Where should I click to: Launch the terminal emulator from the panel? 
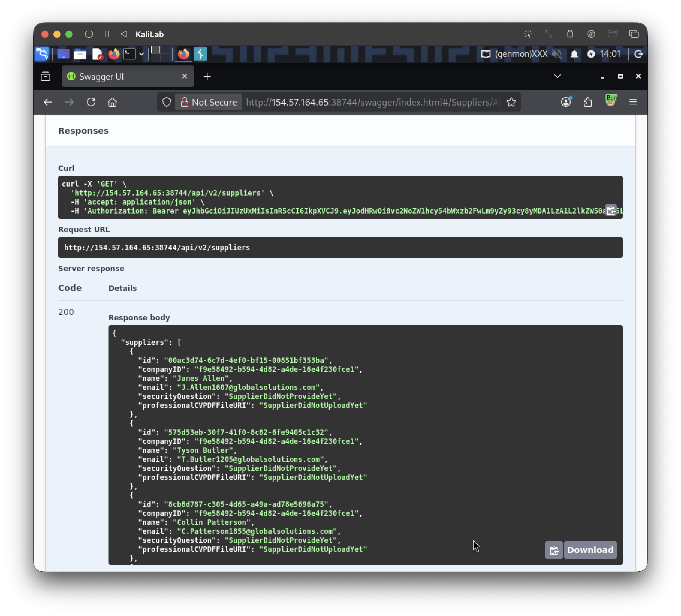pos(129,54)
